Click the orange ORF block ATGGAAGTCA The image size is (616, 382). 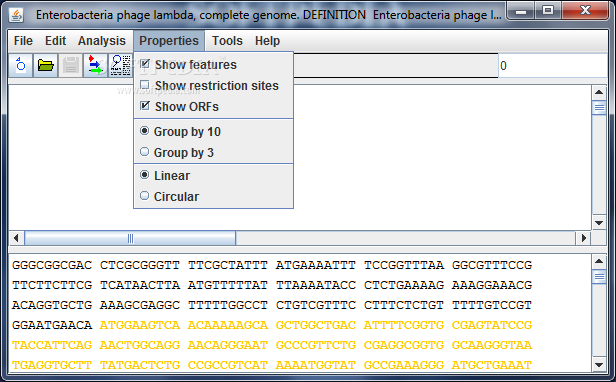(x=140, y=325)
